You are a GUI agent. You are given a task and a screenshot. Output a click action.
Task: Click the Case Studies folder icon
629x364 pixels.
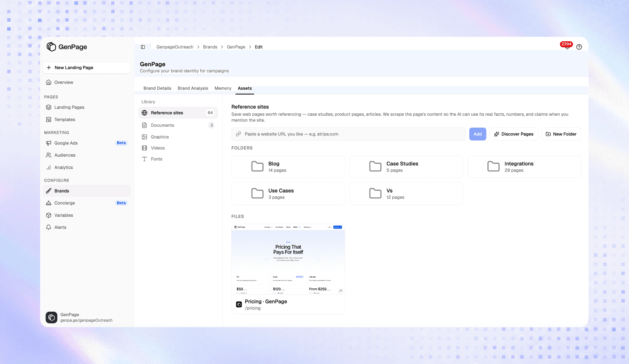tap(376, 166)
